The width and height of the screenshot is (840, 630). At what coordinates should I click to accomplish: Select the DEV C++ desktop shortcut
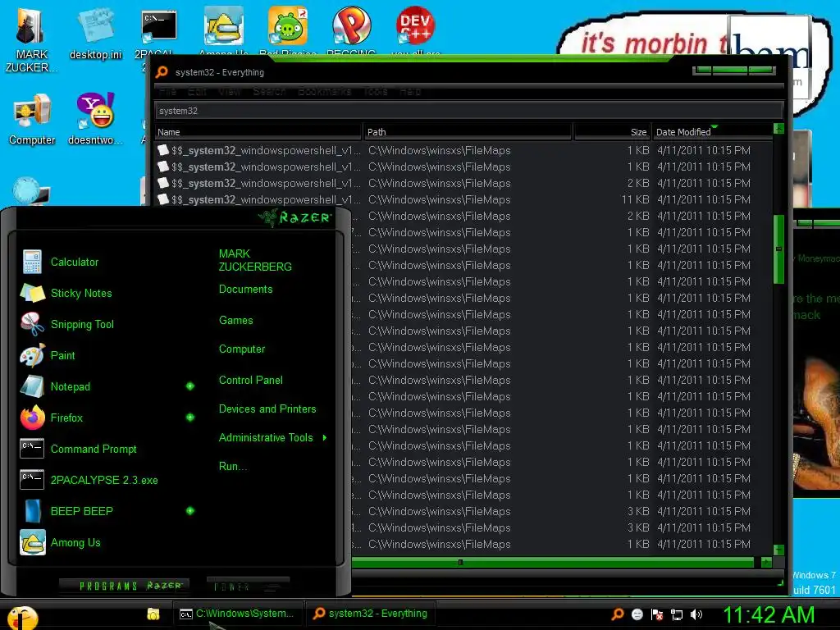415,30
